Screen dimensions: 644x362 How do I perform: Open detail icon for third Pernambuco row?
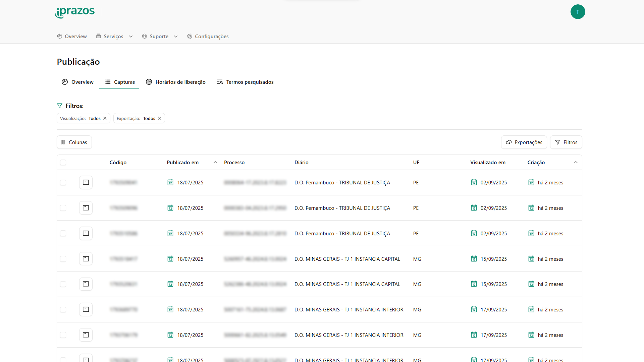[x=86, y=233]
